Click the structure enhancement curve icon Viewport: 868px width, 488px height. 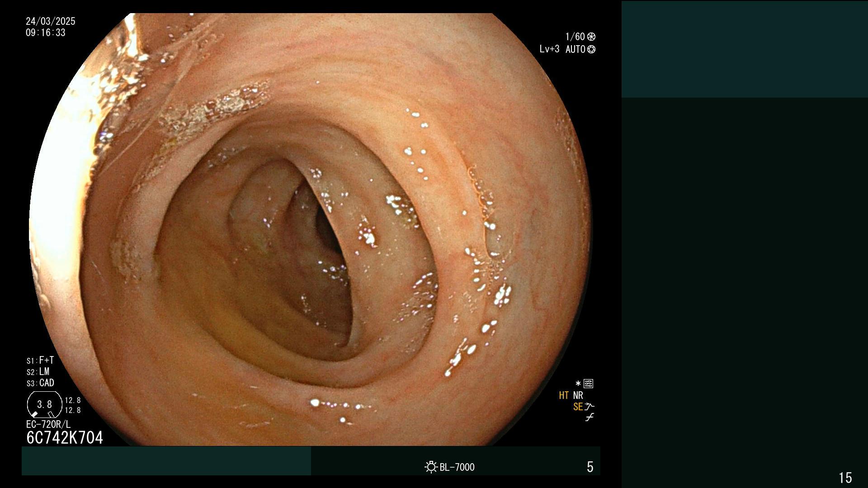coord(589,407)
